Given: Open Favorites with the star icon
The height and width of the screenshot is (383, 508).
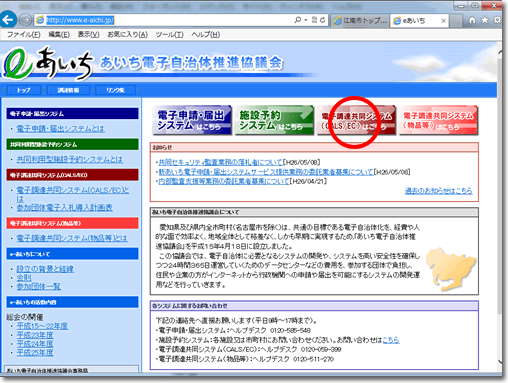Looking at the screenshot, I should click(x=485, y=20).
